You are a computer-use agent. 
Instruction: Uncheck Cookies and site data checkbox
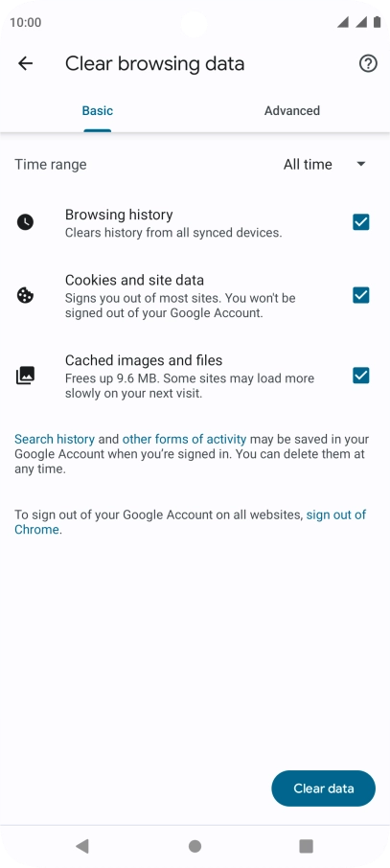(361, 295)
